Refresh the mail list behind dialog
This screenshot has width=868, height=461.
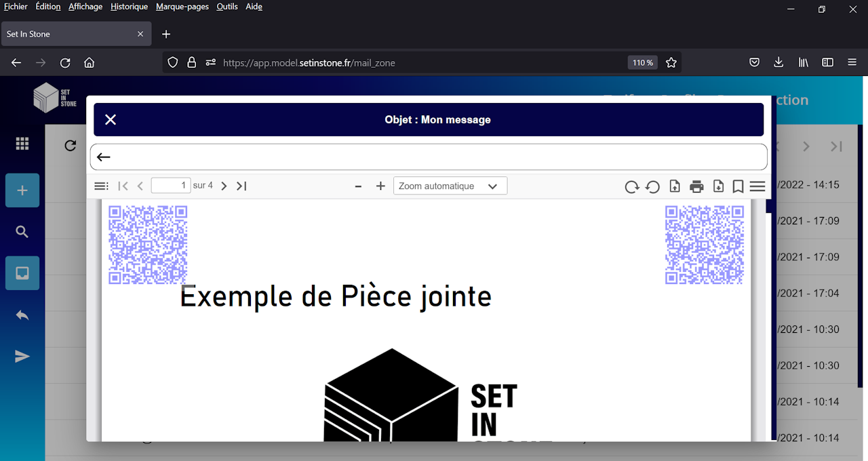71,146
